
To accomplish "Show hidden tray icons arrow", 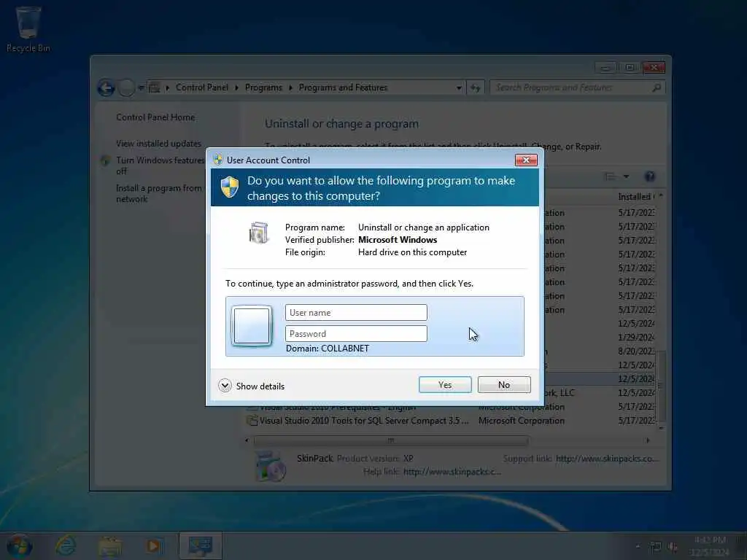I will tap(638, 547).
